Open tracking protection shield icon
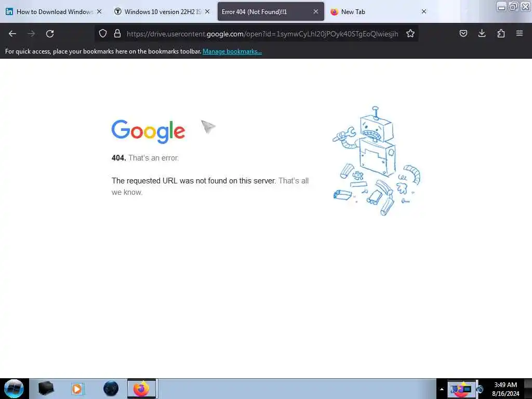Image resolution: width=532 pixels, height=399 pixels. coord(103,33)
